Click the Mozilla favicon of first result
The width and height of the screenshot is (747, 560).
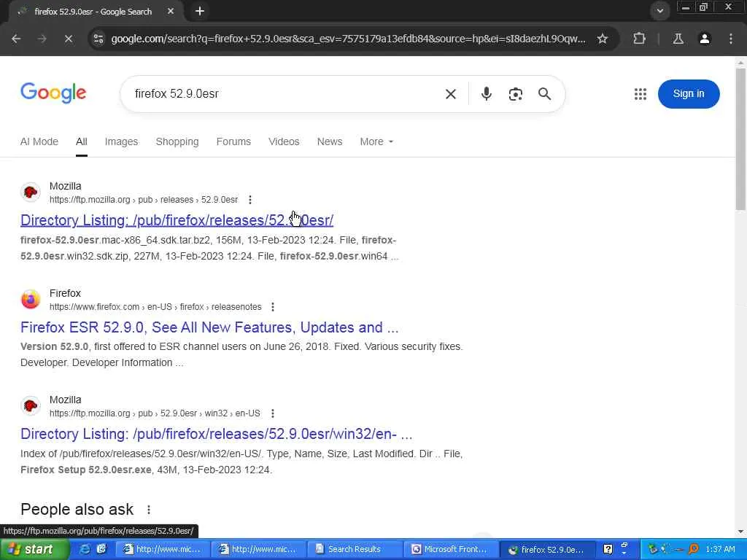coord(31,192)
